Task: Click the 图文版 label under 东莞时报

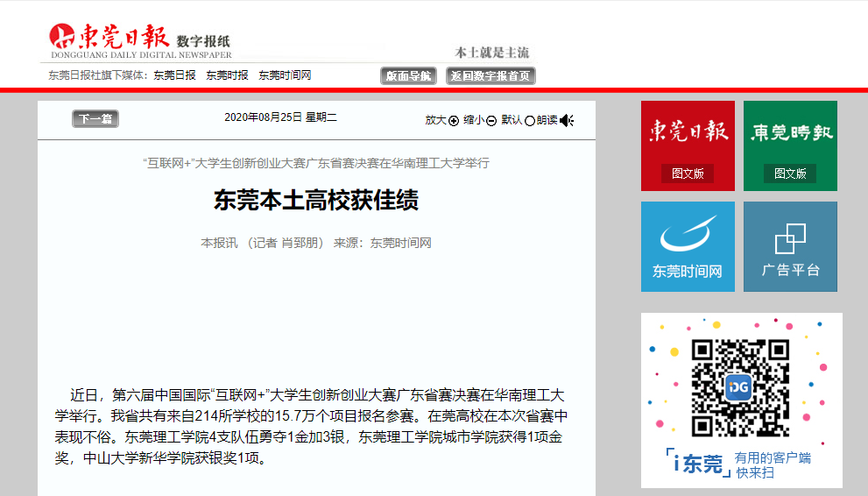Action: click(x=790, y=174)
